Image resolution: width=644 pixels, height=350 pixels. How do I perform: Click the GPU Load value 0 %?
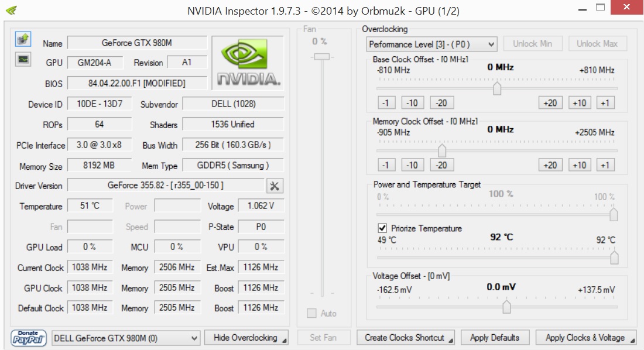coord(90,246)
